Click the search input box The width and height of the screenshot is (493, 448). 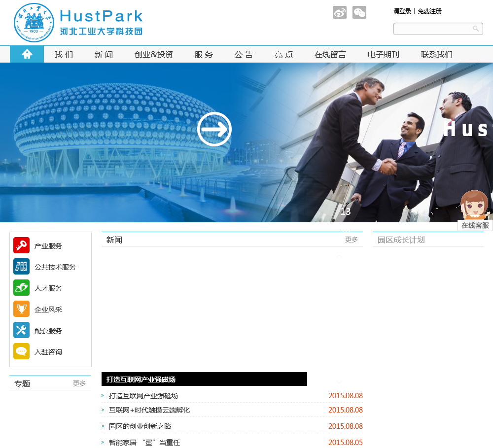438,29
